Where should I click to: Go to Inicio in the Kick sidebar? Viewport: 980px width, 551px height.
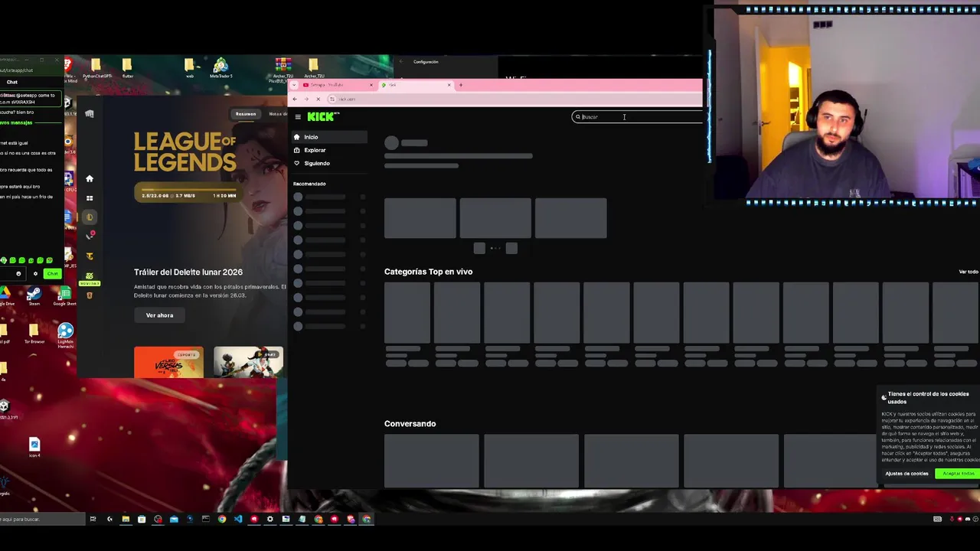pos(329,137)
